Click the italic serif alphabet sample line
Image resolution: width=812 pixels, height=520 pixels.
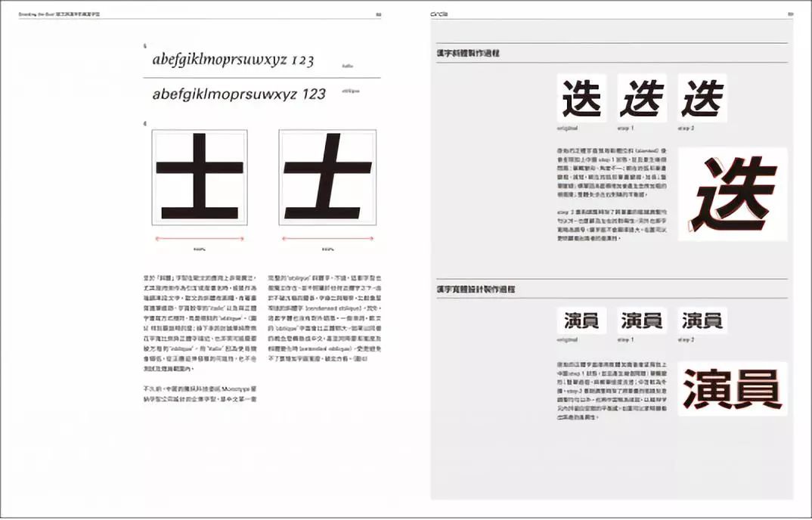pyautogui.click(x=233, y=60)
